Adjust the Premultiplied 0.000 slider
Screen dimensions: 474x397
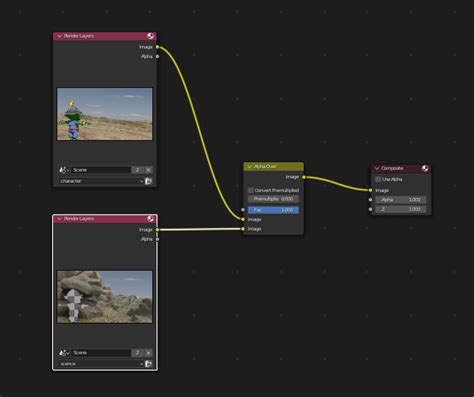[273, 199]
